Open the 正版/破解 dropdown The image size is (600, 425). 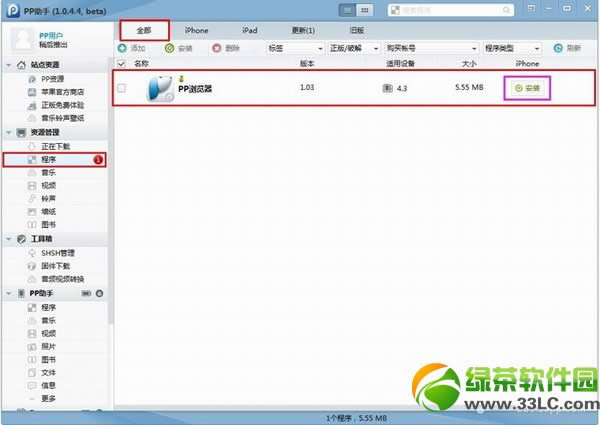click(354, 48)
